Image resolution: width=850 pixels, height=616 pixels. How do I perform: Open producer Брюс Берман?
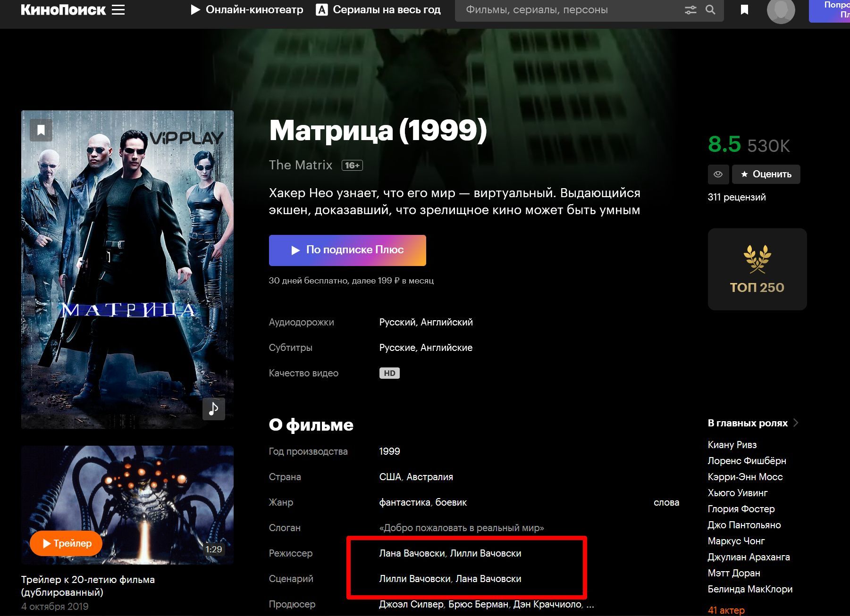click(478, 604)
